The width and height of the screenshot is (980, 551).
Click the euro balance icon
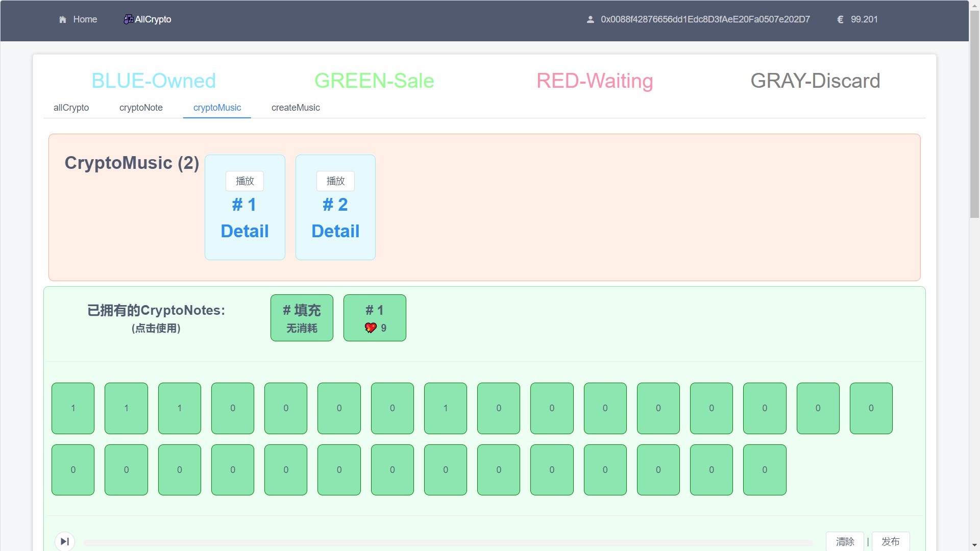pyautogui.click(x=840, y=19)
